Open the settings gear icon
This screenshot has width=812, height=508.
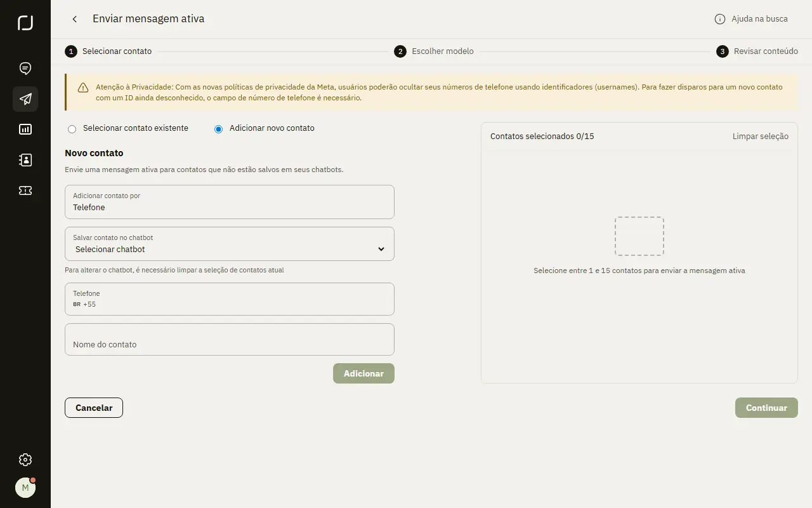tap(25, 460)
